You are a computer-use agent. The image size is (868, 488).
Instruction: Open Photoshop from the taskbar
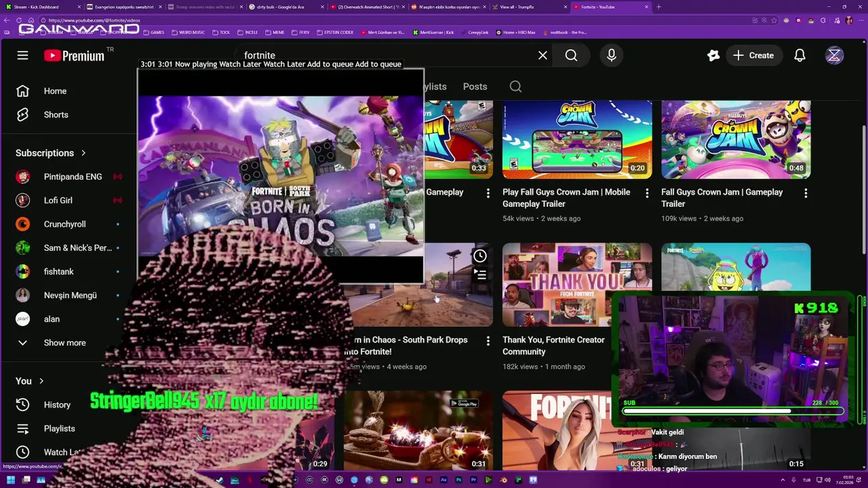458,480
